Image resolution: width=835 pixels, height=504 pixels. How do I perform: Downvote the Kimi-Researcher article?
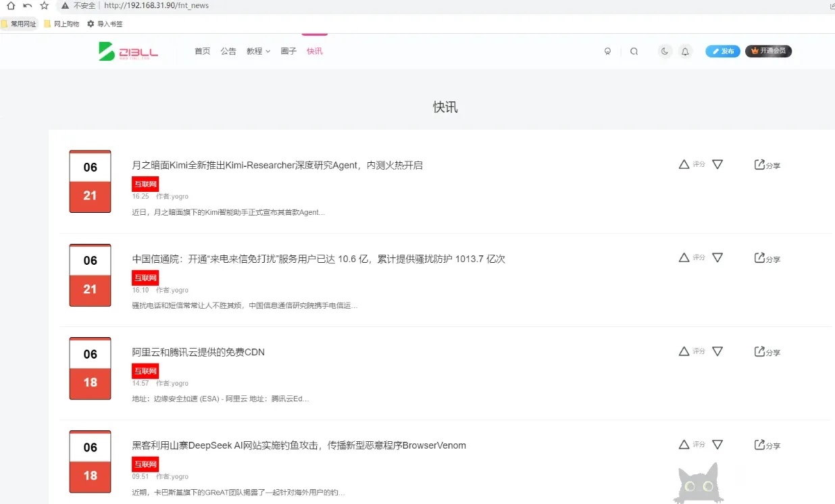click(717, 164)
